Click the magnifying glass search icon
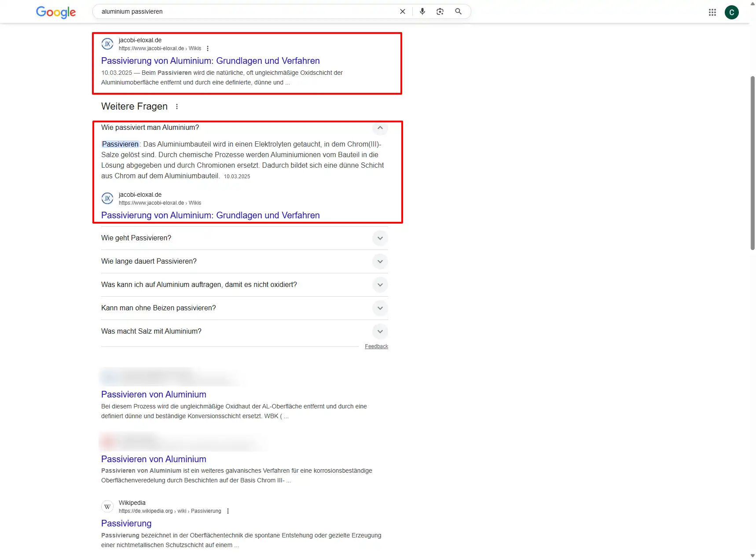The height and width of the screenshot is (559, 756). [x=458, y=11]
